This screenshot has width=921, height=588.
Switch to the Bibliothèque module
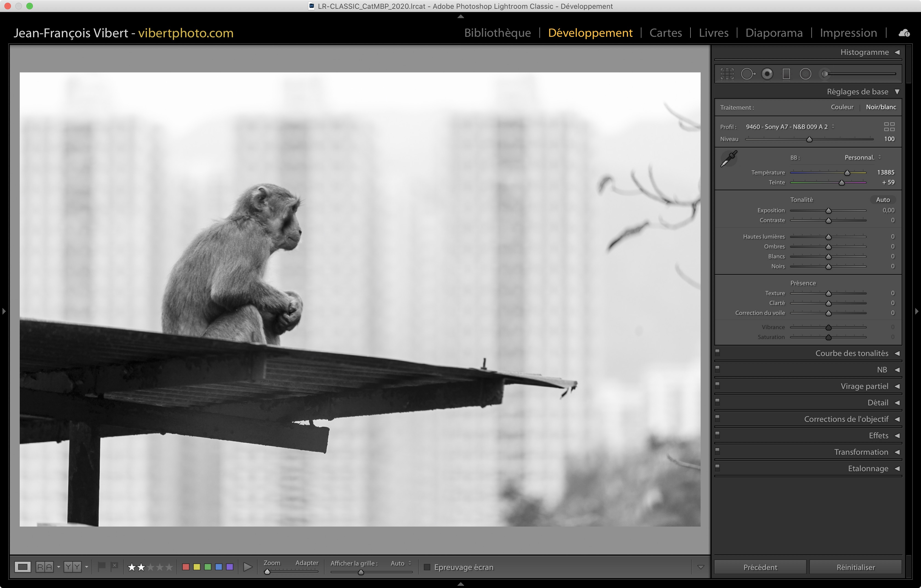tap(497, 33)
